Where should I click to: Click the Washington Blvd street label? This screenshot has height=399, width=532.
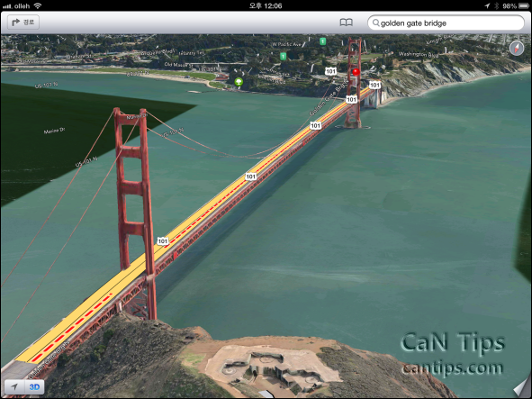tap(419, 54)
